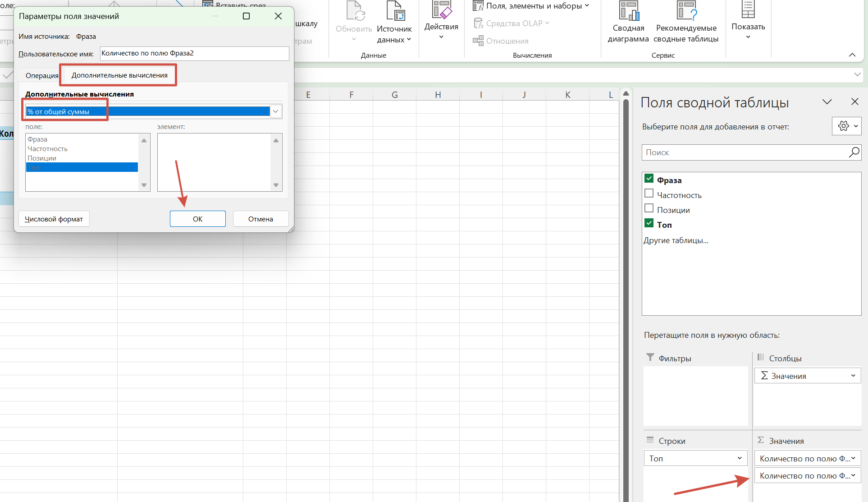Collapse the ribbon with the chevron
The height and width of the screenshot is (502, 868).
pos(852,55)
